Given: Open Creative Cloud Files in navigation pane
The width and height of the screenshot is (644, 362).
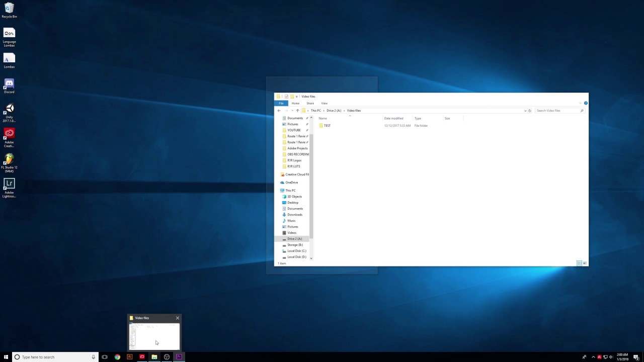Looking at the screenshot, I should (x=294, y=174).
